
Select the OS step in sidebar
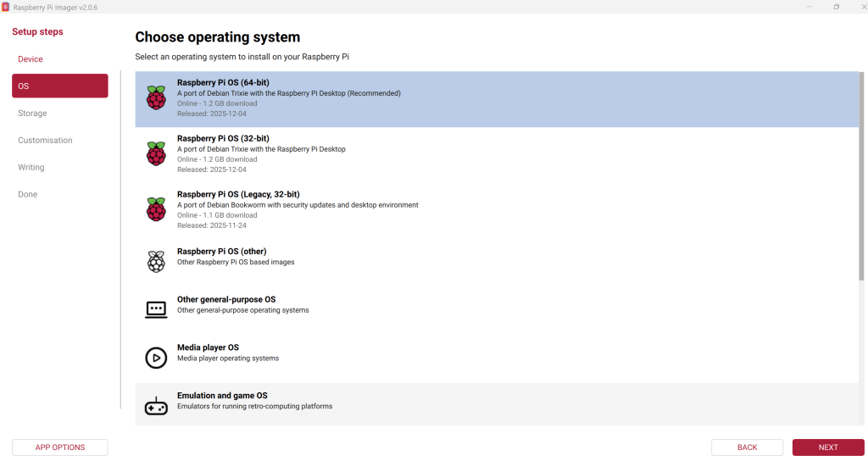pos(59,86)
